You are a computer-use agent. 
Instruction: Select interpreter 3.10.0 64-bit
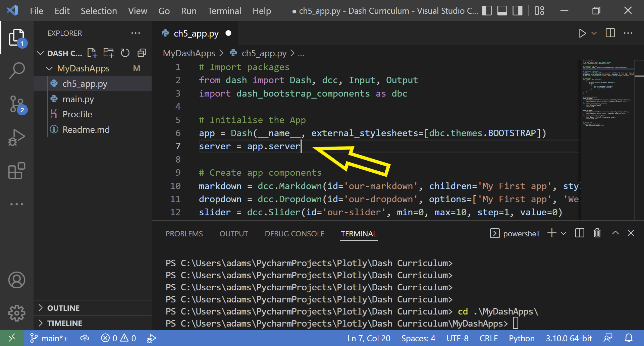coord(569,338)
